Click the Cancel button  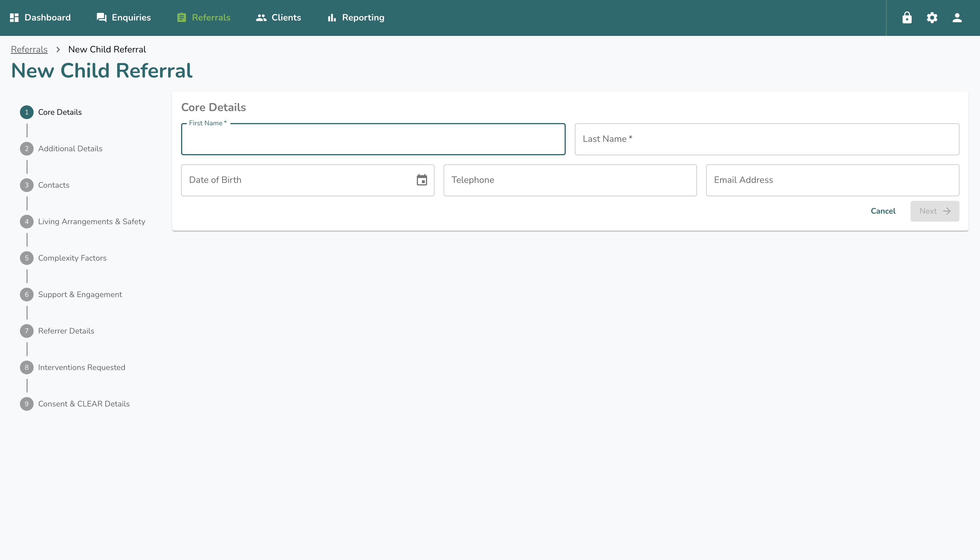(883, 211)
